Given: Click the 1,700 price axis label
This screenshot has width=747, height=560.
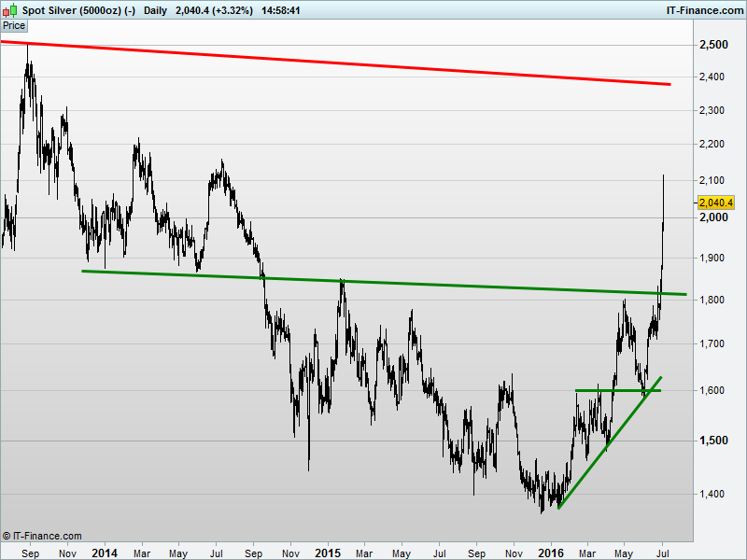Looking at the screenshot, I should [712, 343].
